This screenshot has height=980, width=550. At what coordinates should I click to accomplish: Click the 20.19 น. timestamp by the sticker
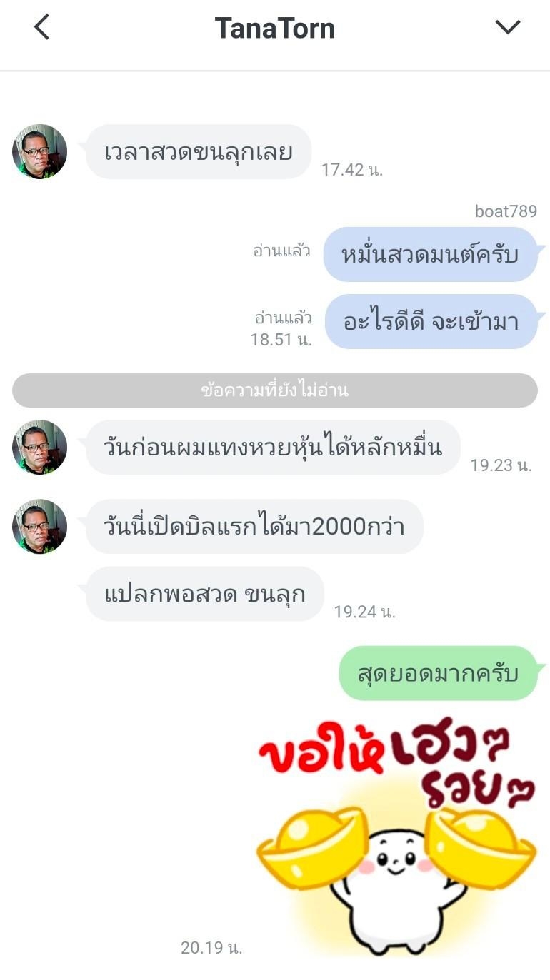(211, 947)
